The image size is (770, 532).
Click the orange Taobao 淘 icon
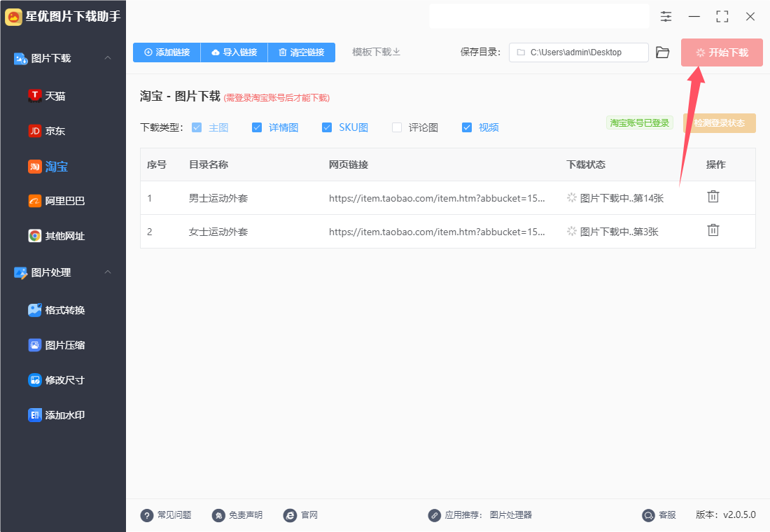pyautogui.click(x=34, y=167)
